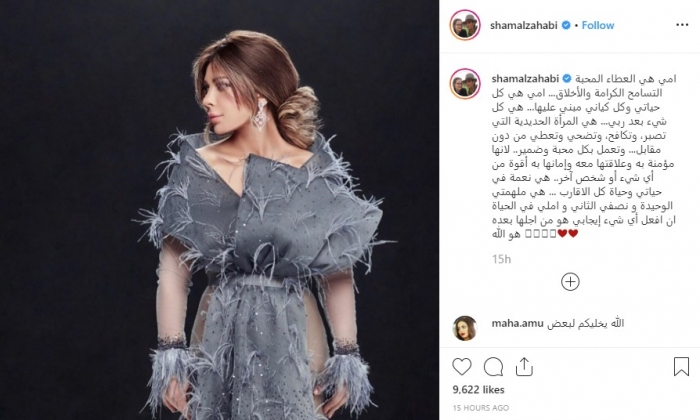Visit maha.amu username link

517,324
